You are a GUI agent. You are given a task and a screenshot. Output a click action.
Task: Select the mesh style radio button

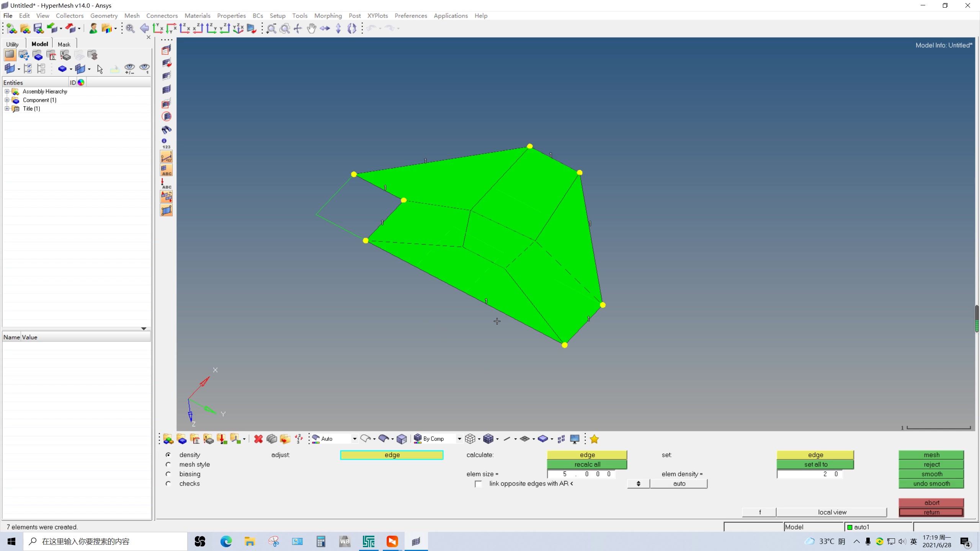pyautogui.click(x=168, y=464)
